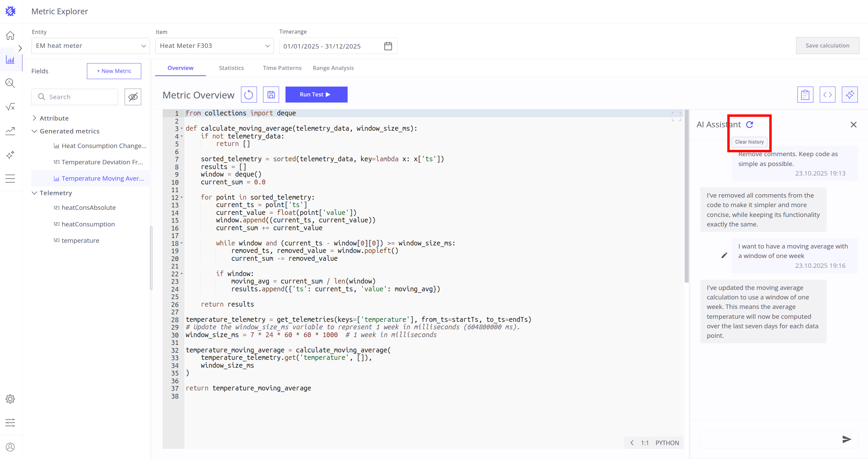Toggle fullscreen editor corner icon
868x459 pixels.
676,116
